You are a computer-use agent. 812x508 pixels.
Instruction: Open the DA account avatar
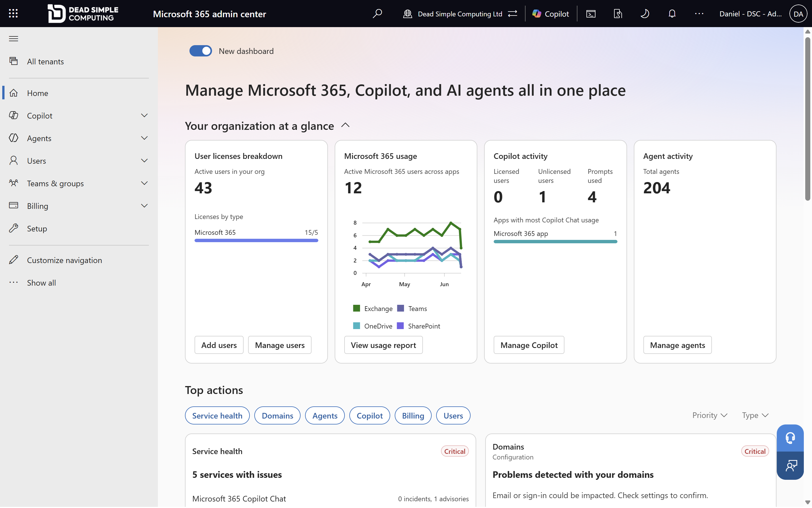click(x=798, y=14)
